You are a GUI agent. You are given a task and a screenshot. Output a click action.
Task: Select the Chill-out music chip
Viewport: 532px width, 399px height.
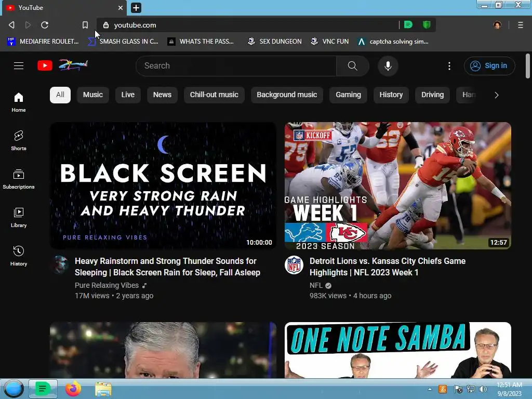tap(214, 95)
